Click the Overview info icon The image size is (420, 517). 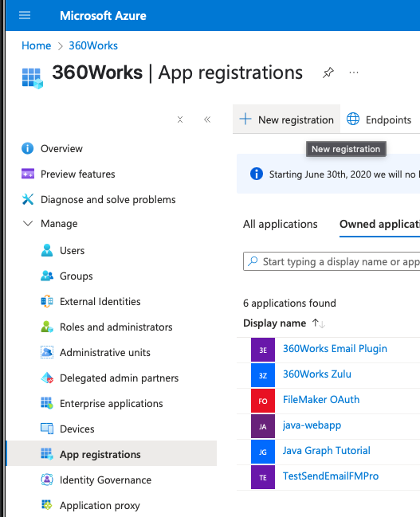27,148
